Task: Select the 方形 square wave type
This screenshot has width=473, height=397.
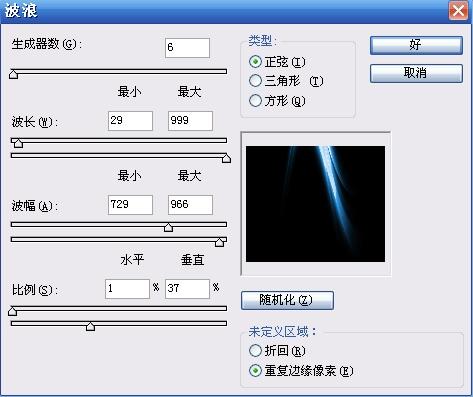Action: click(277, 101)
